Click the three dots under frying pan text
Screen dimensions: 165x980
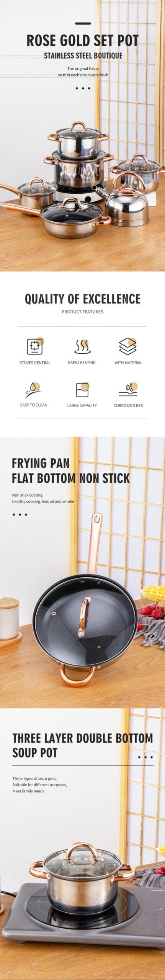20,514
